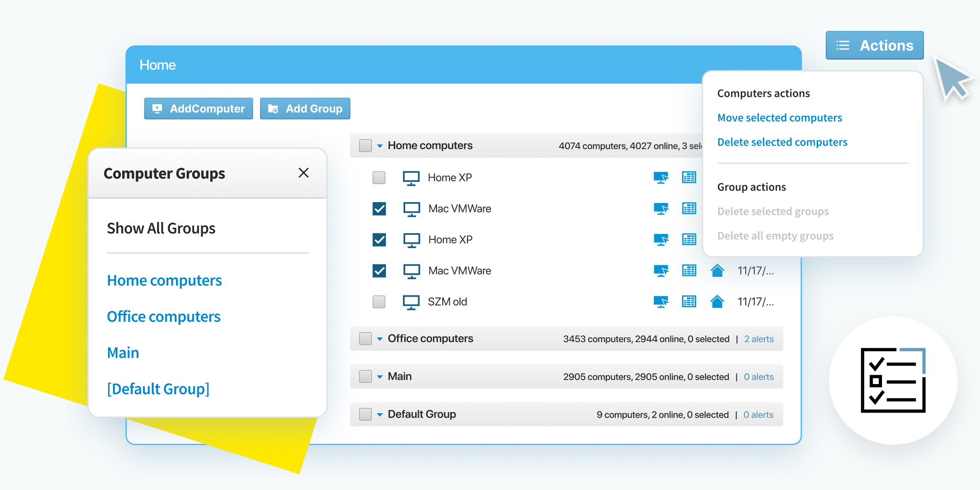Select the Home computers group checkbox
The width and height of the screenshot is (980, 490).
[365, 145]
